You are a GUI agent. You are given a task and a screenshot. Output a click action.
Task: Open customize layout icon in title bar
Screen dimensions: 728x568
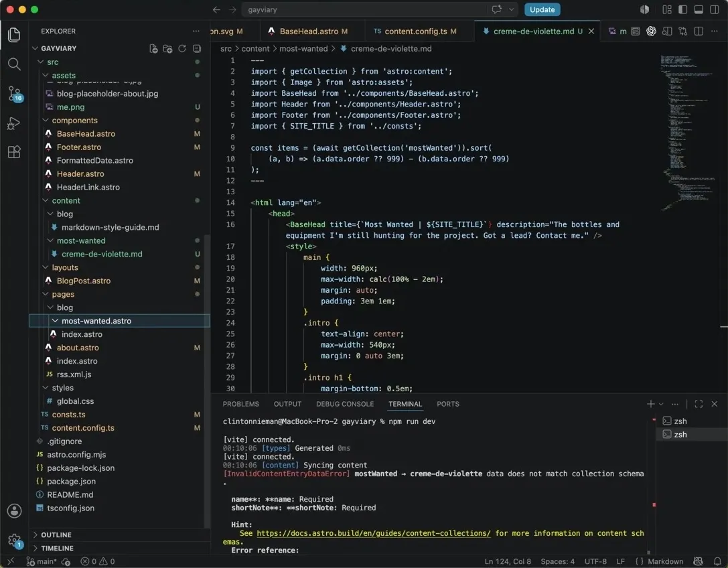[x=667, y=10]
